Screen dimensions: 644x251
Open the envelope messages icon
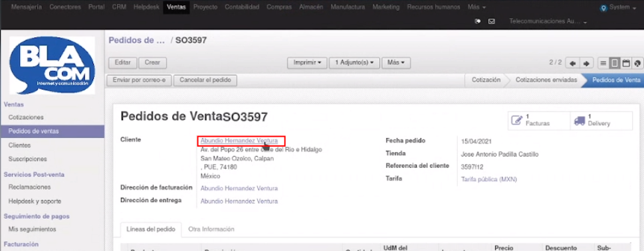491,21
